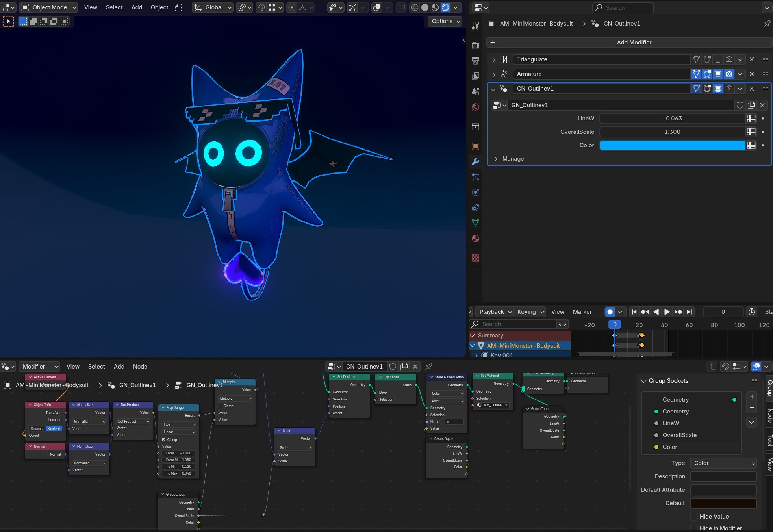The image size is (773, 532).
Task: Remove the Triangulate modifier
Action: point(752,59)
